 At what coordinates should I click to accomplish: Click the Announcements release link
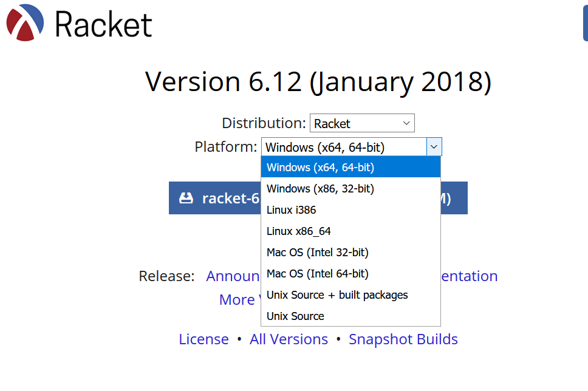coord(234,276)
